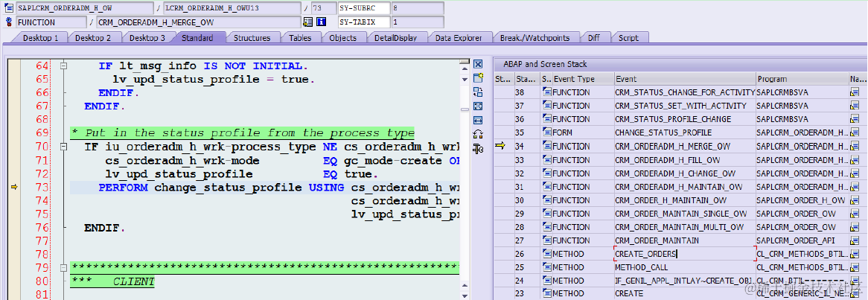This screenshot has width=868, height=300.
Task: Click the navigation icon in CRM_STATUS_SET_WITH_ACTIVITY row
Action: [x=855, y=105]
